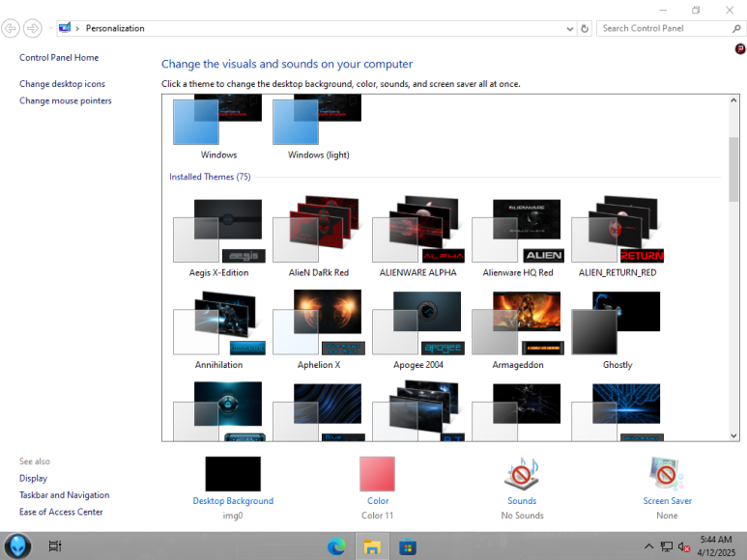
Task: Choose the Annihilation theme
Action: point(218,329)
